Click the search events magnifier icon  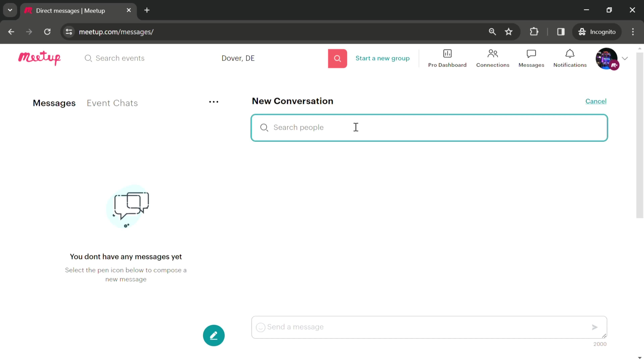click(88, 58)
